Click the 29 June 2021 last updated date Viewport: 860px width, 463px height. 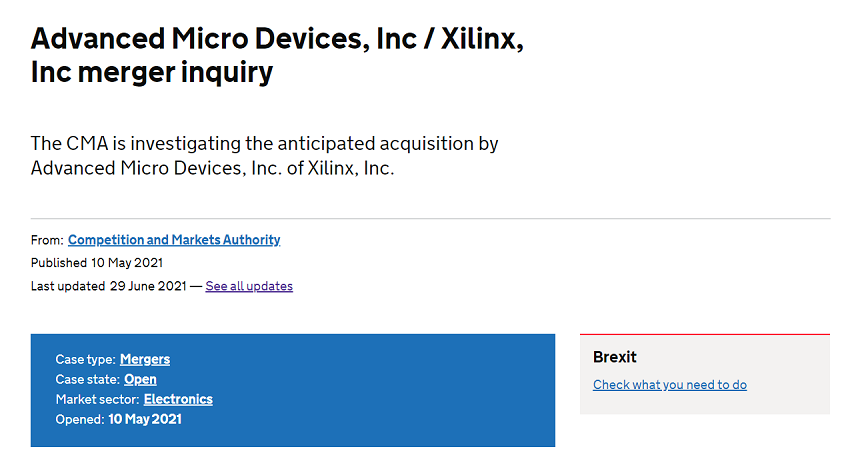[148, 286]
